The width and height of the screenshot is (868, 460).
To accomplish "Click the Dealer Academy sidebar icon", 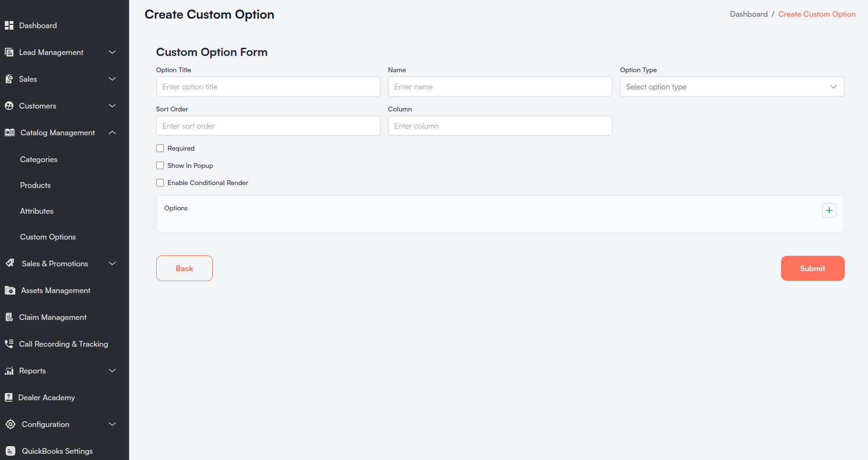I will point(9,397).
